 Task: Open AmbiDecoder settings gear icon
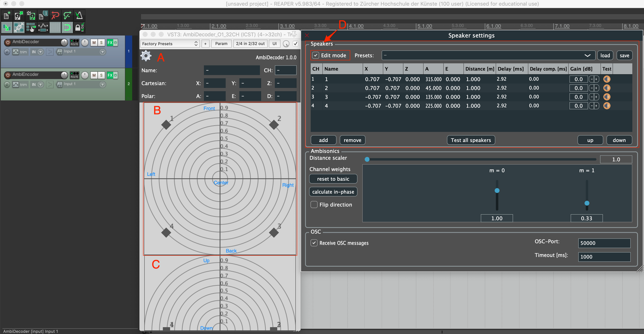coord(146,56)
